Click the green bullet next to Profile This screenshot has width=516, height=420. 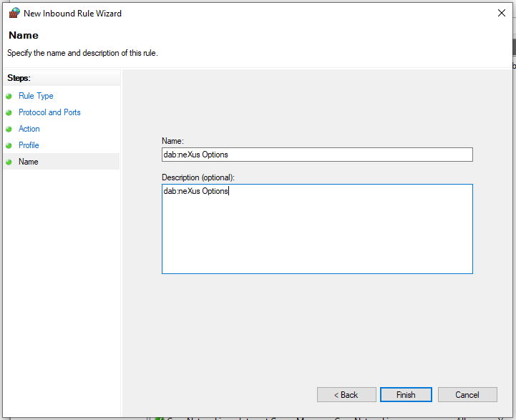tap(9, 145)
